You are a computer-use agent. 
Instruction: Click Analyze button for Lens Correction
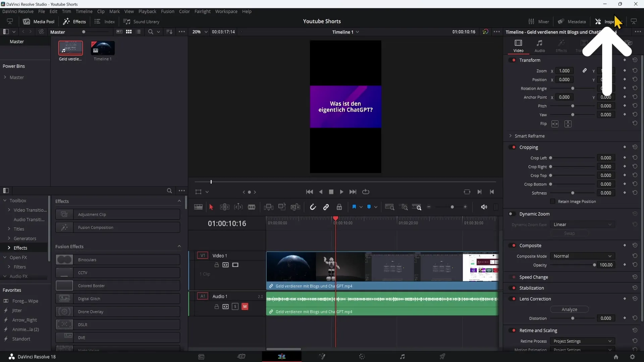coord(570,309)
